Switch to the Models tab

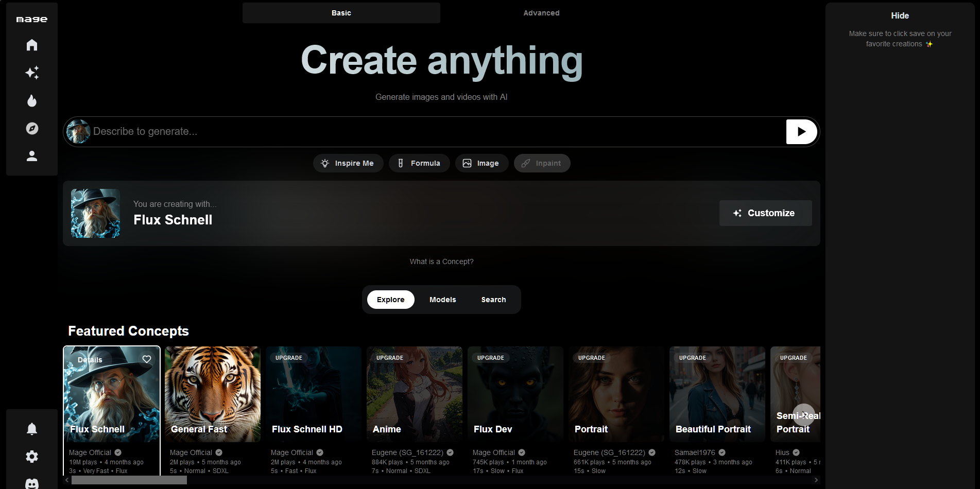point(442,300)
